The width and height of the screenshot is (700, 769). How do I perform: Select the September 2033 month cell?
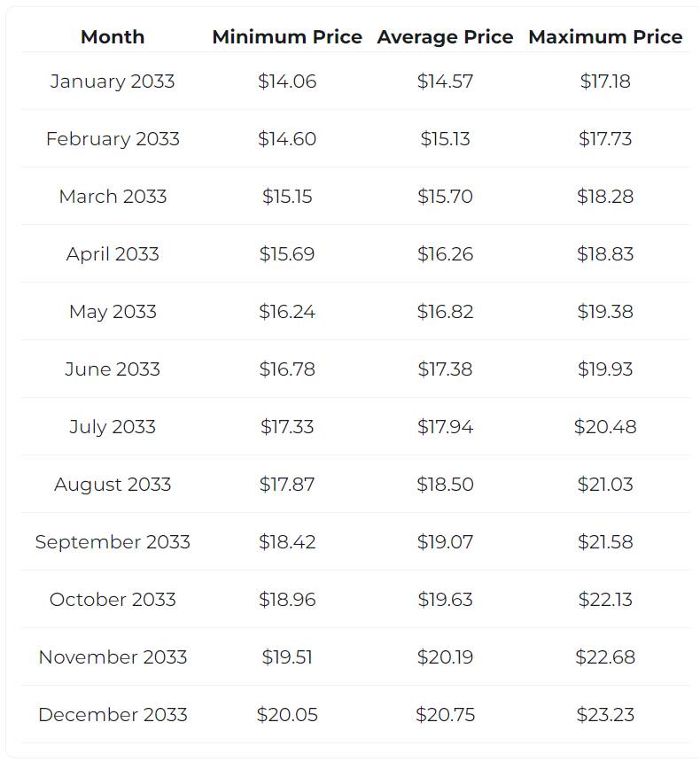(113, 542)
